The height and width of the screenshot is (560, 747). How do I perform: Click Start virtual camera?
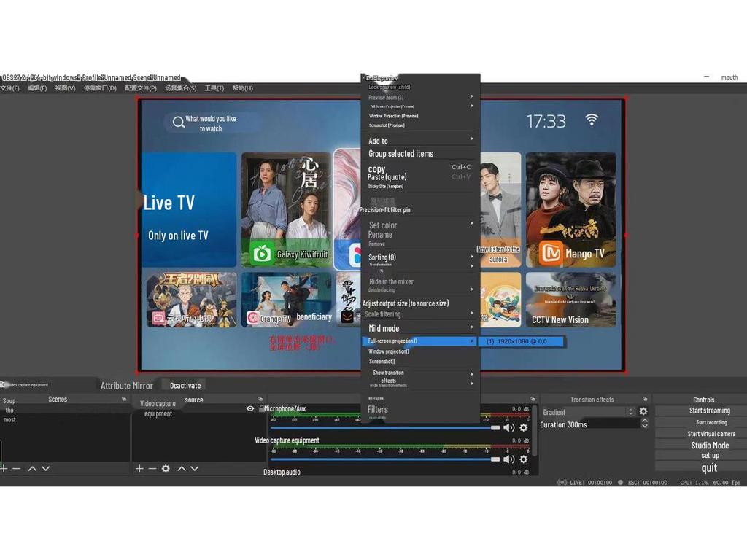[x=711, y=434]
